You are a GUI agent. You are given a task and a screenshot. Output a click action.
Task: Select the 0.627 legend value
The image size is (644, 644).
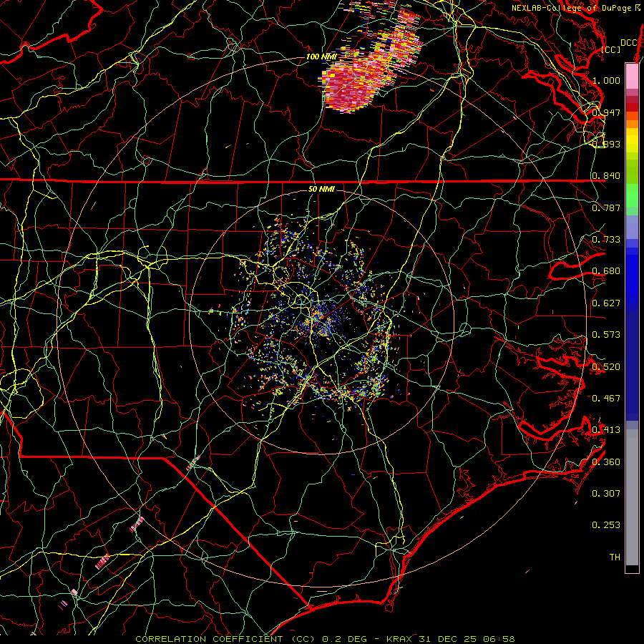606,303
